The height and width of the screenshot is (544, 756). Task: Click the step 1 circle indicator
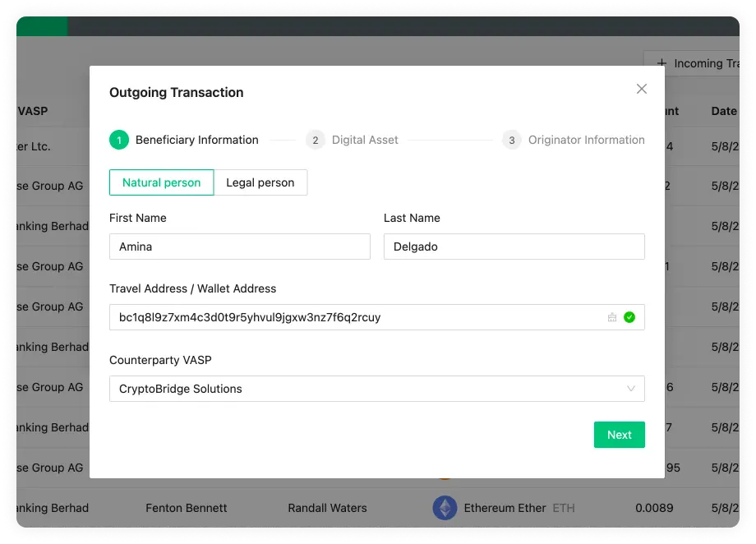click(x=119, y=141)
